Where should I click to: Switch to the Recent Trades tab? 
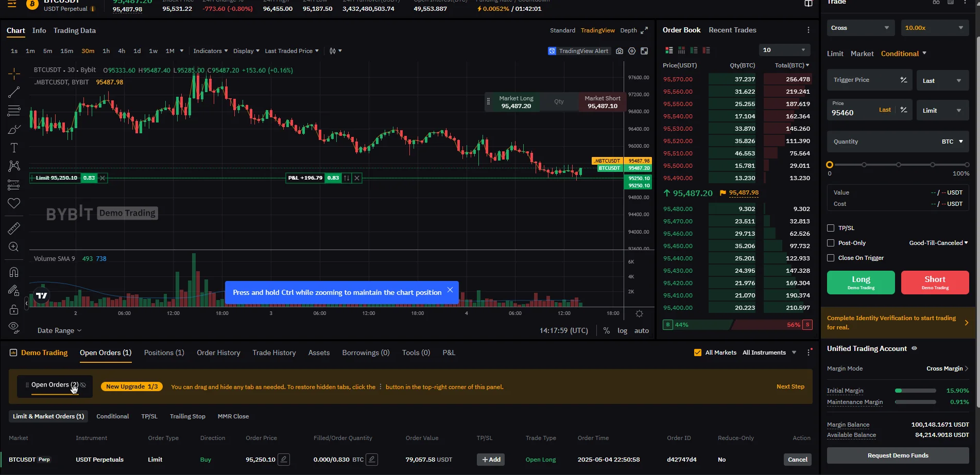click(x=732, y=30)
